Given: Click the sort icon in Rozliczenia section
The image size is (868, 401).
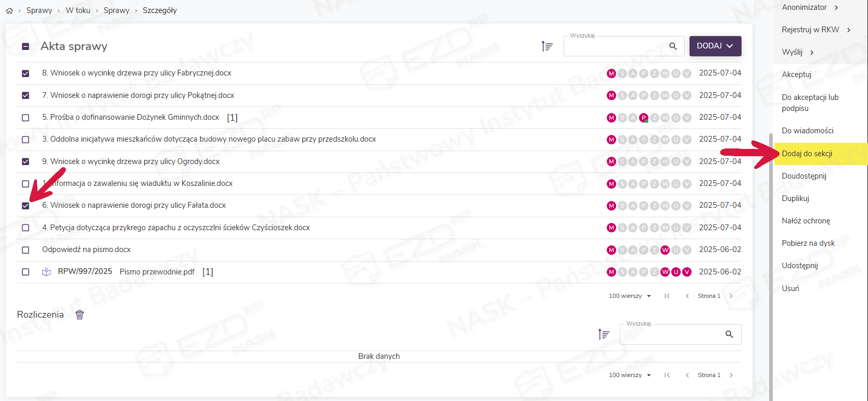Looking at the screenshot, I should click(x=604, y=334).
